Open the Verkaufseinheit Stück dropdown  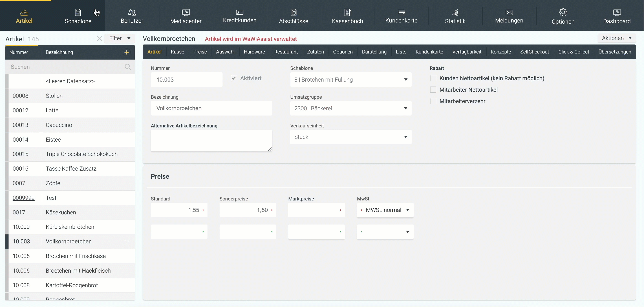(351, 137)
